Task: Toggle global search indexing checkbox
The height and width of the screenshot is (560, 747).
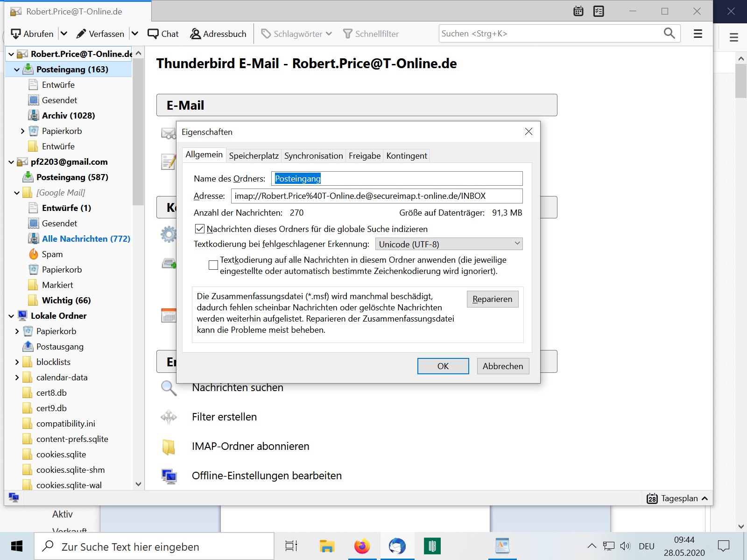Action: (200, 229)
